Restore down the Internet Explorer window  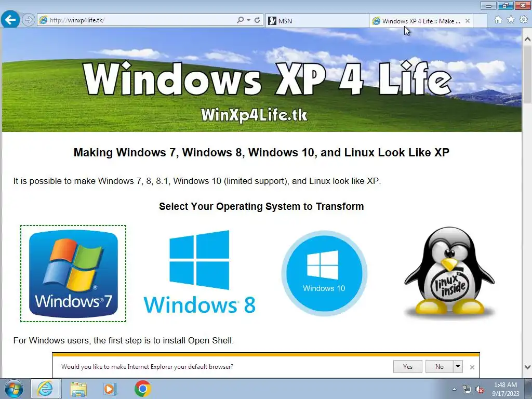[x=506, y=5]
